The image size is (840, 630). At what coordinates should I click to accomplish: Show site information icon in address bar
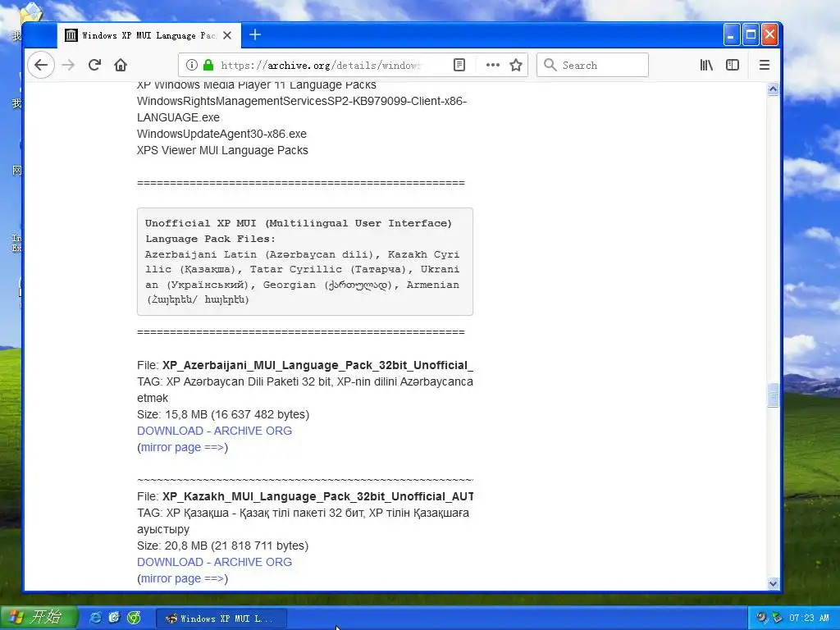[191, 65]
